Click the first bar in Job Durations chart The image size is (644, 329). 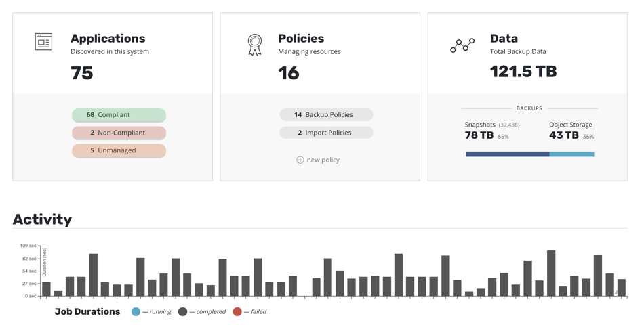(x=46, y=289)
